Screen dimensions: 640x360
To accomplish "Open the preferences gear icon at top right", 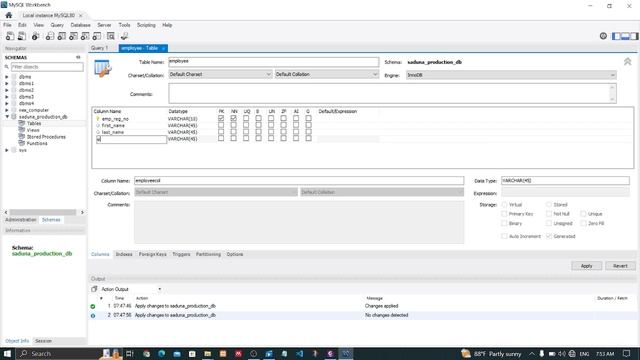I will 603,36.
